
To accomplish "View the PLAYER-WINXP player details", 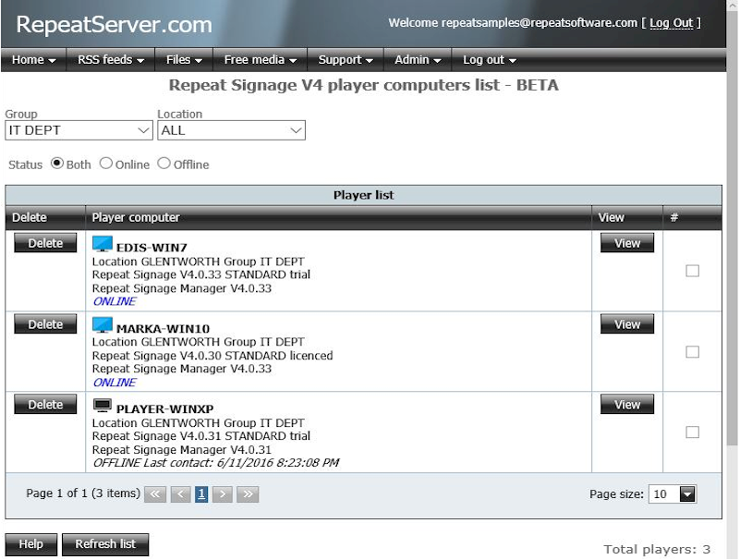I will pos(627,405).
